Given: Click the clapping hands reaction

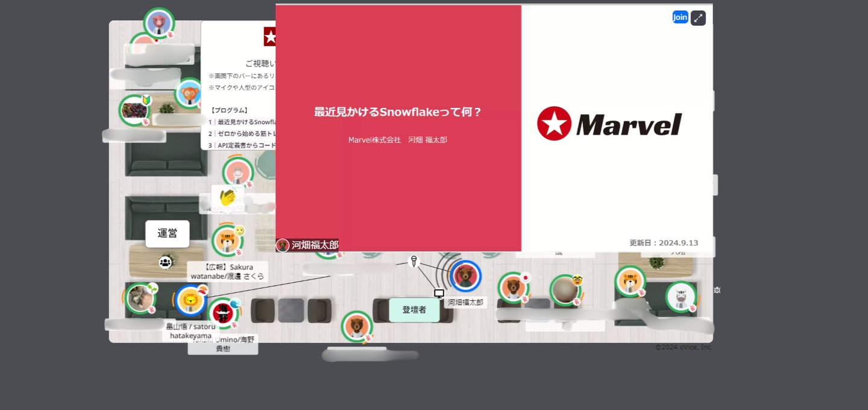Looking at the screenshot, I should click(227, 197).
